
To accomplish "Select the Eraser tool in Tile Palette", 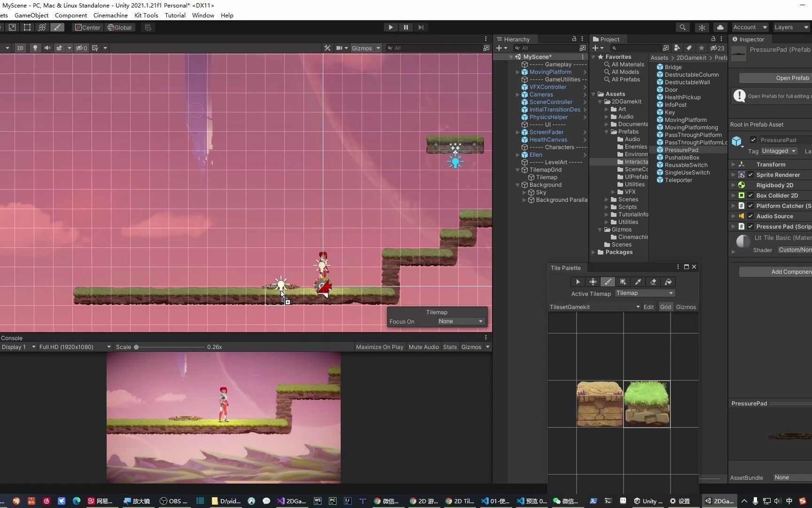I will click(653, 282).
